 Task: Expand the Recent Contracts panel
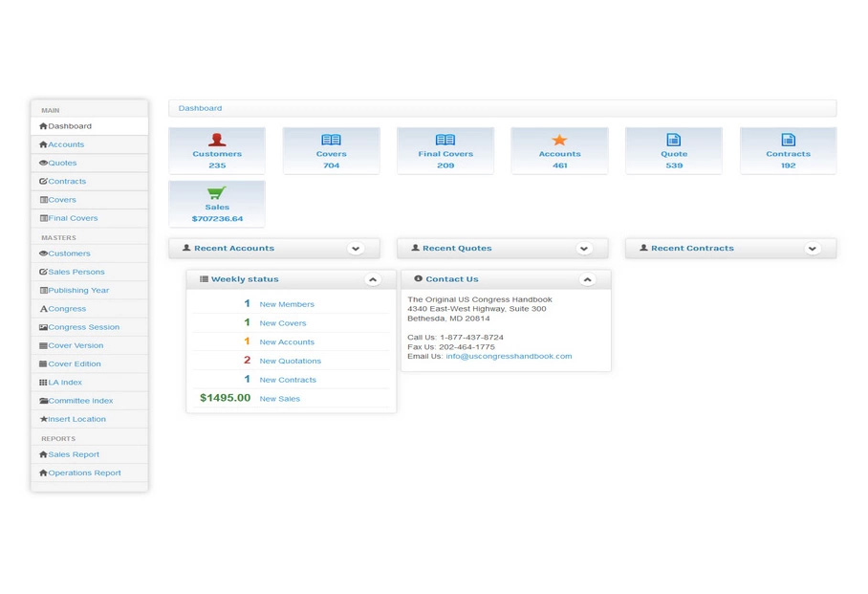tap(813, 249)
